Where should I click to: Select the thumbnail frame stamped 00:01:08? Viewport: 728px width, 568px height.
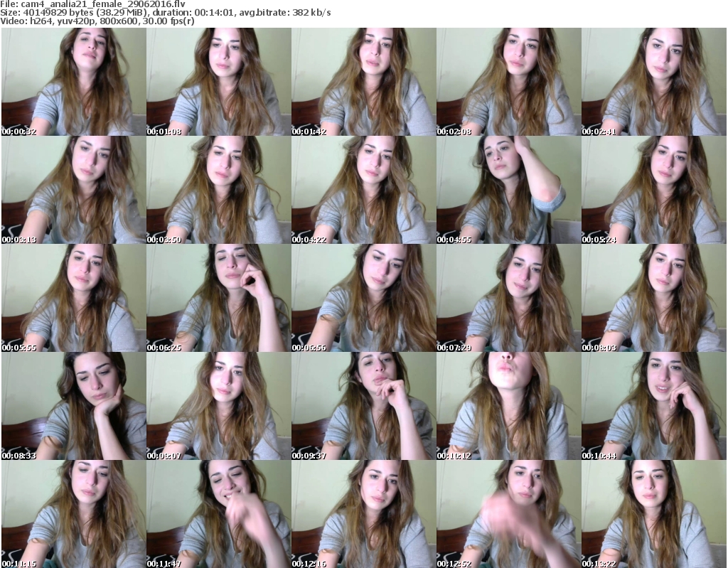[x=219, y=82]
